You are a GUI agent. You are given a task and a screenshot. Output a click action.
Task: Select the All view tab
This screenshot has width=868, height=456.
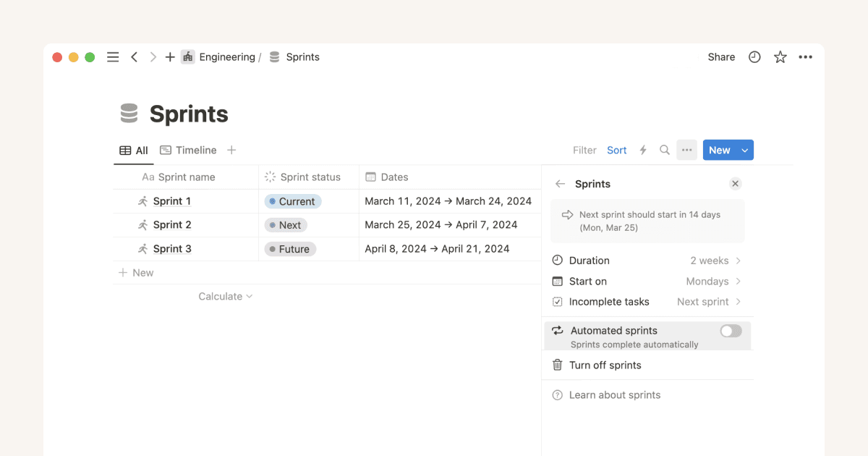(x=134, y=150)
